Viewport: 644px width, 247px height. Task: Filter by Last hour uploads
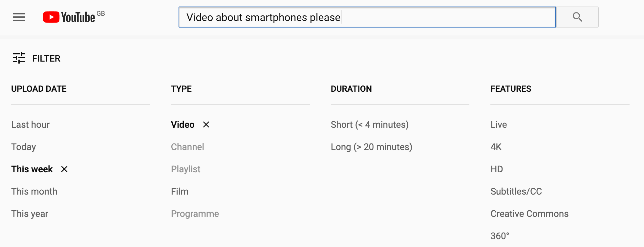coord(30,124)
